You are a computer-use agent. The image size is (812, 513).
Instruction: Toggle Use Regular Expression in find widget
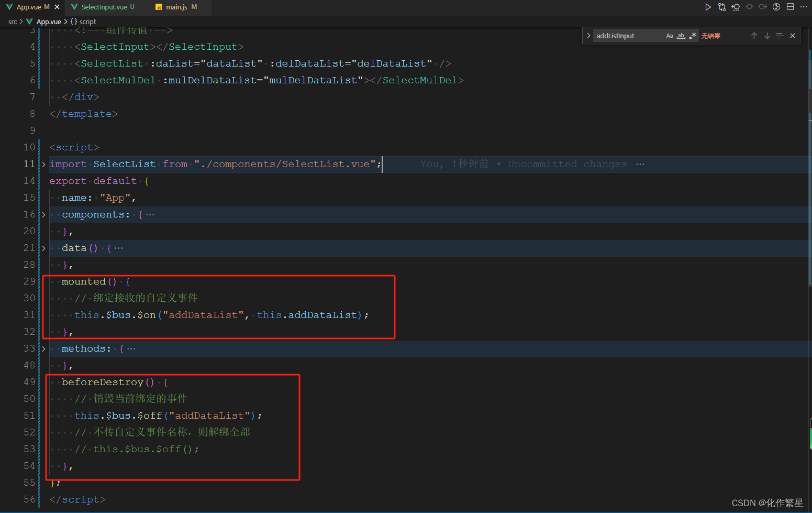pyautogui.click(x=693, y=36)
